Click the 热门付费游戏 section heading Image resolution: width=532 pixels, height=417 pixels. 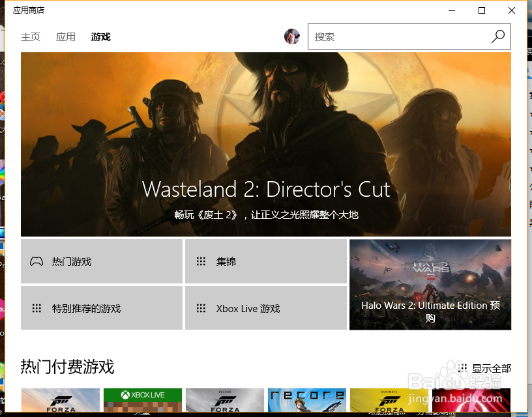coord(67,366)
